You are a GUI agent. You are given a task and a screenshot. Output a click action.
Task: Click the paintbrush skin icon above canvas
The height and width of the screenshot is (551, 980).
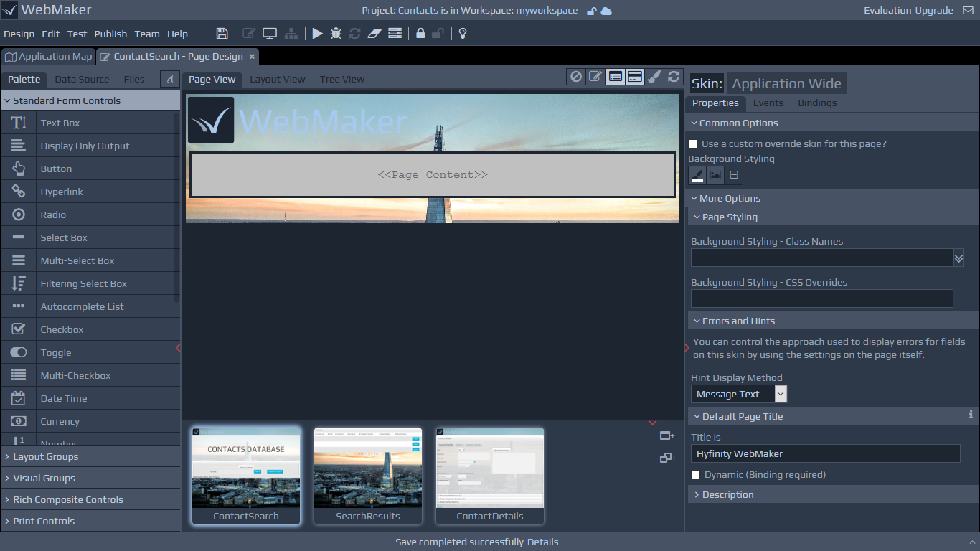tap(654, 77)
